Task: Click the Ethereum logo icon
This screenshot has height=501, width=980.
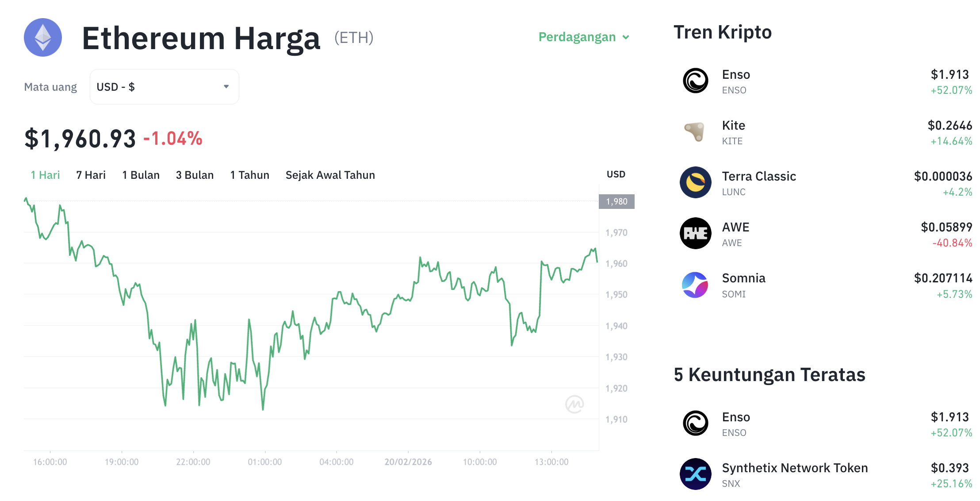Action: click(42, 38)
